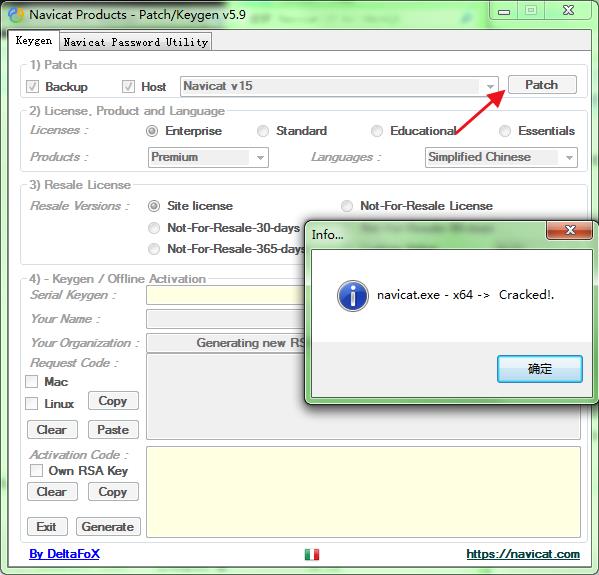Viewport: 599px width, 575px height.
Task: Check the Own RSA Key option
Action: point(36,470)
